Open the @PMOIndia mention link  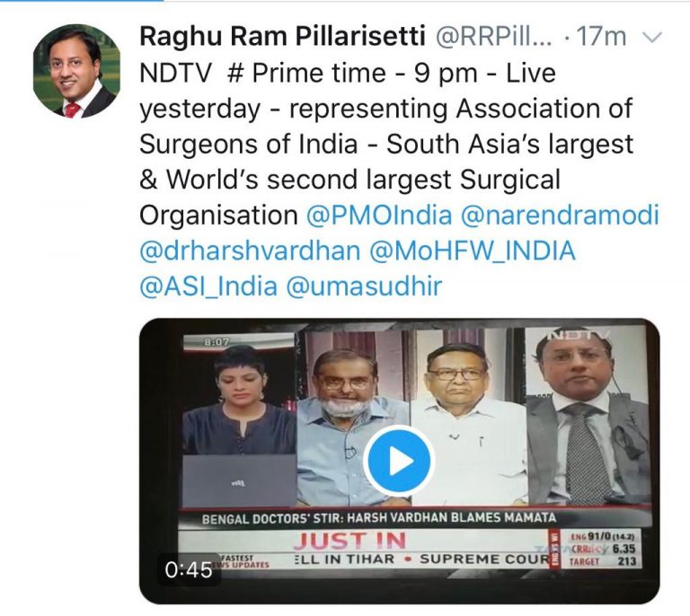tap(379, 216)
